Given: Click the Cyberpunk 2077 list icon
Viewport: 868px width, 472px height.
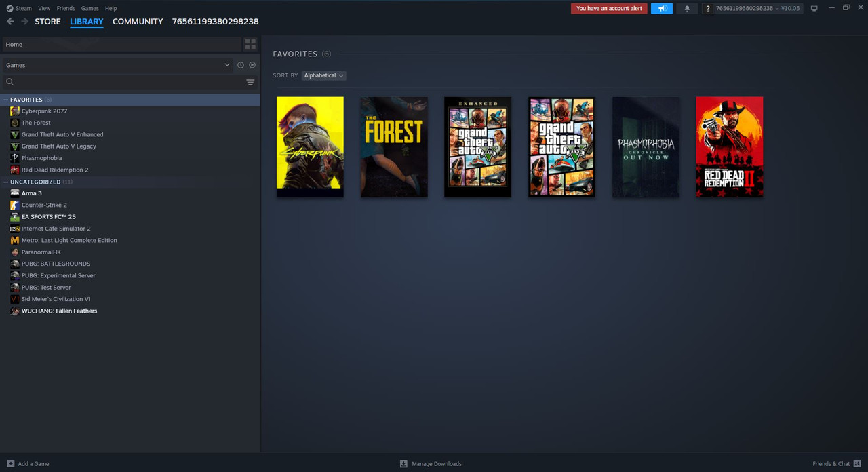Looking at the screenshot, I should (x=15, y=111).
